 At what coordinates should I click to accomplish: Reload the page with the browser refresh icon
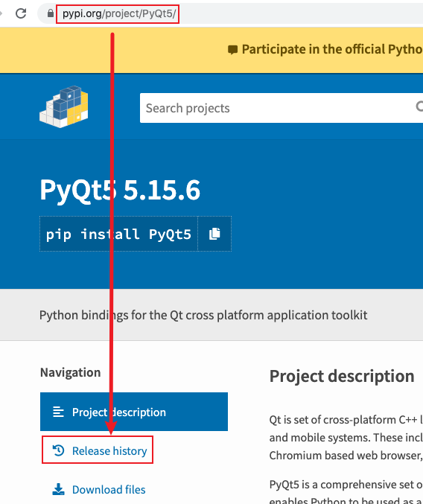click(x=21, y=13)
